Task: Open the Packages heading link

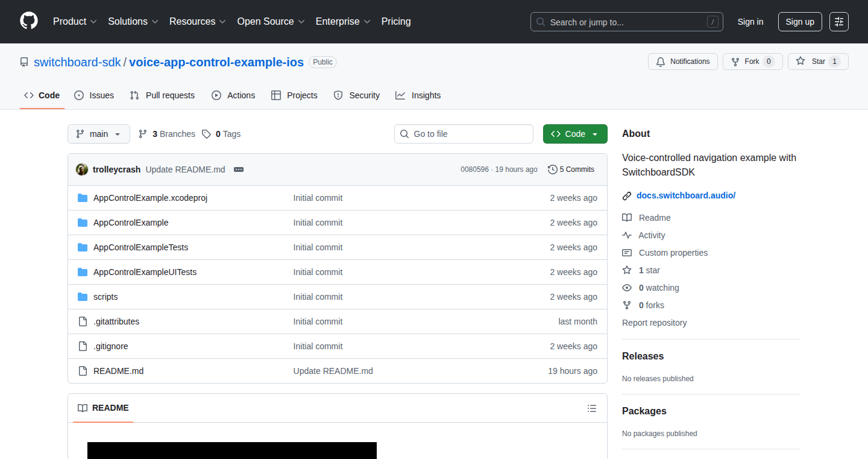Action: 644,411
